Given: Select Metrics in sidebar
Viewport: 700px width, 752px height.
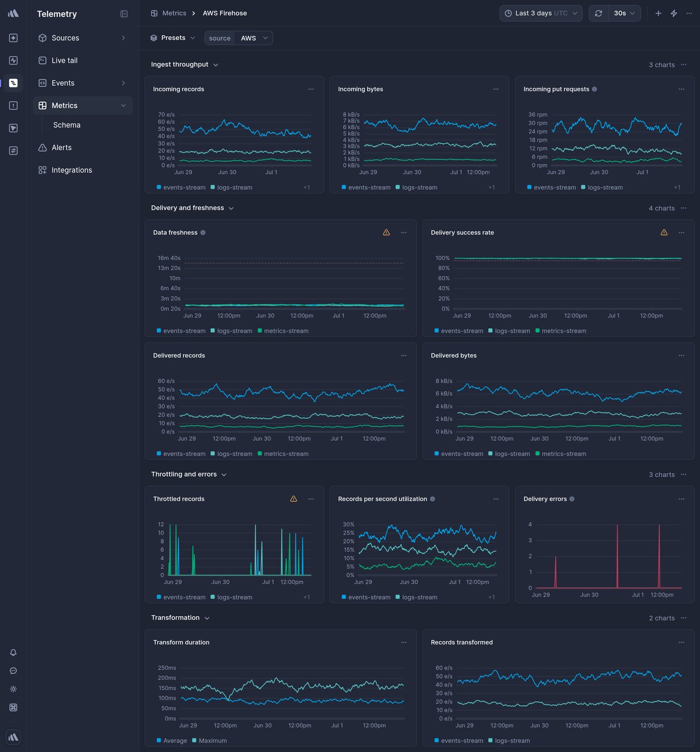Looking at the screenshot, I should tap(82, 105).
